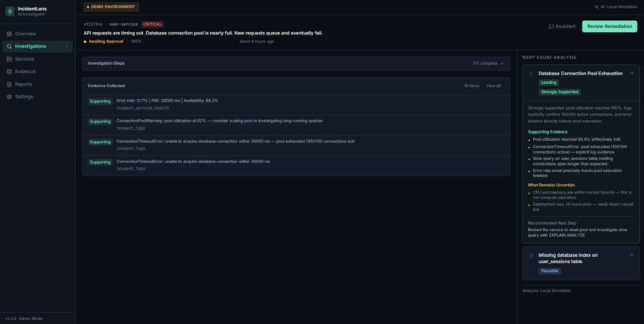Image resolution: width=644 pixels, height=324 pixels.
Task: Click the DEMO ENVIRONMENT badge
Action: tap(111, 6)
